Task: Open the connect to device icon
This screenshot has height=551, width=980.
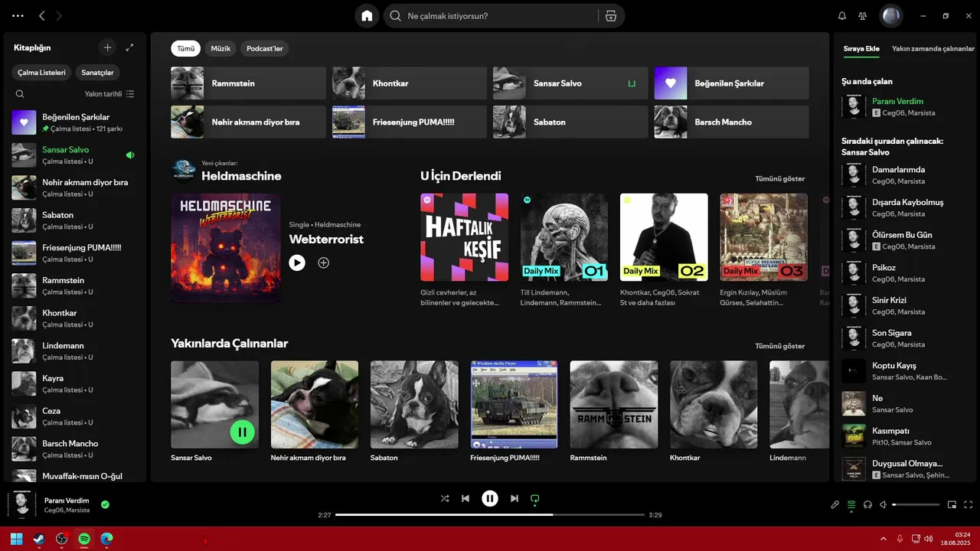Action: (867, 504)
